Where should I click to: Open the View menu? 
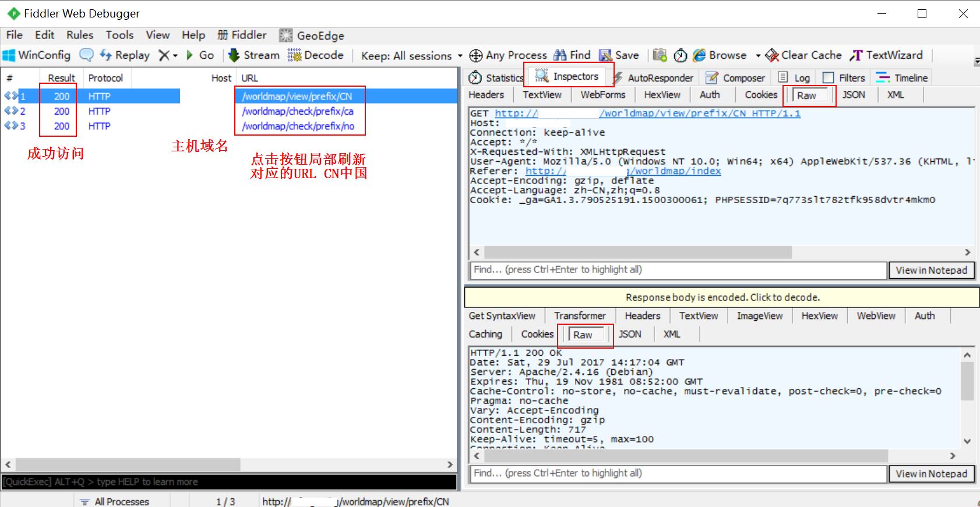tap(157, 35)
